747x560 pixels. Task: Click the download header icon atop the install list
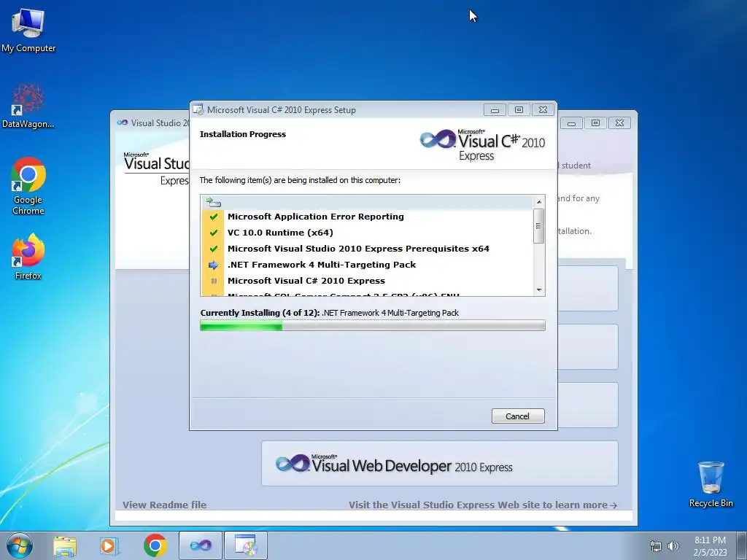[213, 203]
